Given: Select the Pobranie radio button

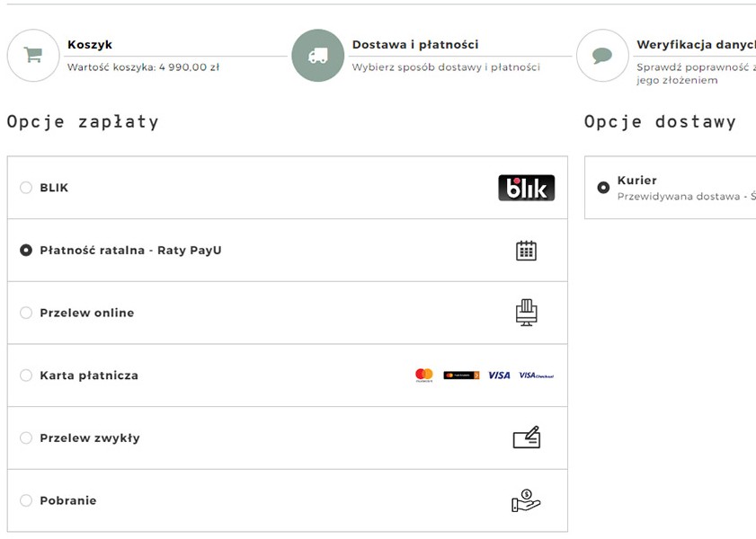Looking at the screenshot, I should tap(26, 500).
